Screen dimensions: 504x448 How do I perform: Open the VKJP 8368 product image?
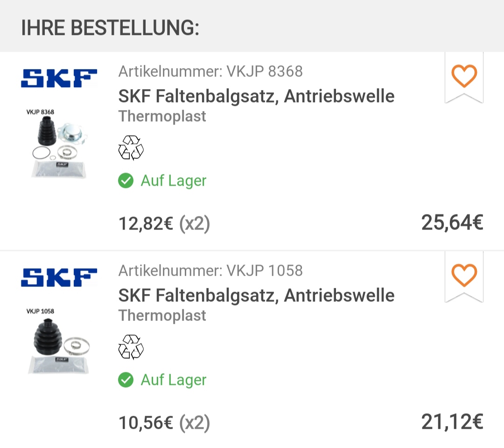[x=58, y=145]
